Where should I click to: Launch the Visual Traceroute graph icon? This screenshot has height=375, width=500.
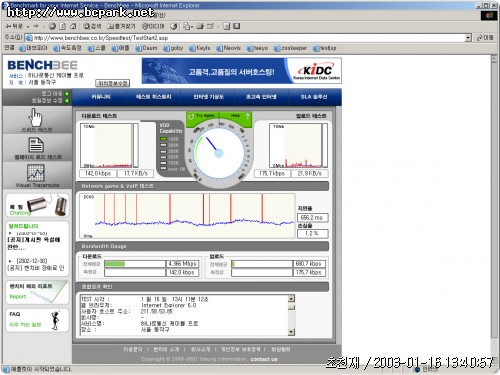point(36,173)
